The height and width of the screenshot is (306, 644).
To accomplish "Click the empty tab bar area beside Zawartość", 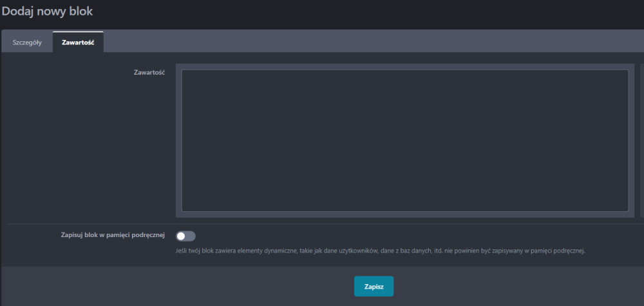I will click(374, 41).
